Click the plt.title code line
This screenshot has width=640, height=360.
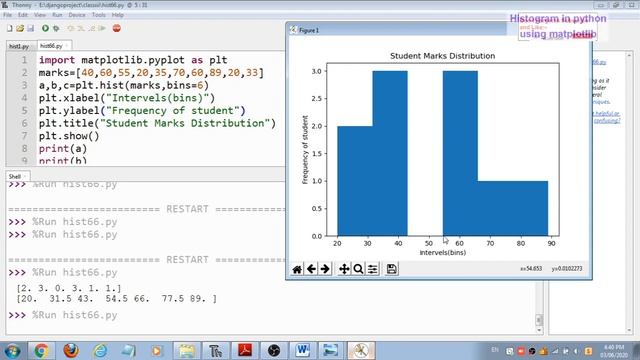pos(157,123)
